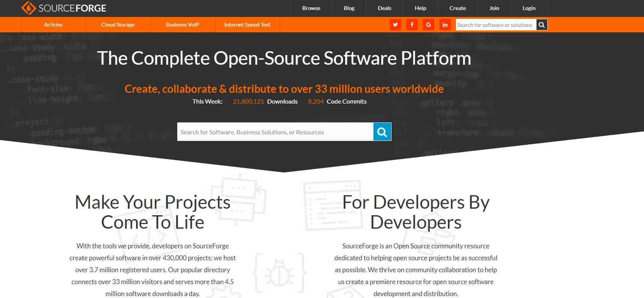Click the orange 'Create, collaborate & distribute' tagline
The height and width of the screenshot is (298, 644).
(284, 89)
